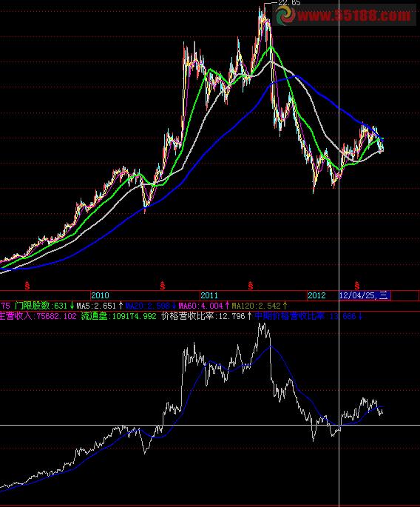
Task: Click the down arrow after 门限股数:631
Action: [x=72, y=306]
